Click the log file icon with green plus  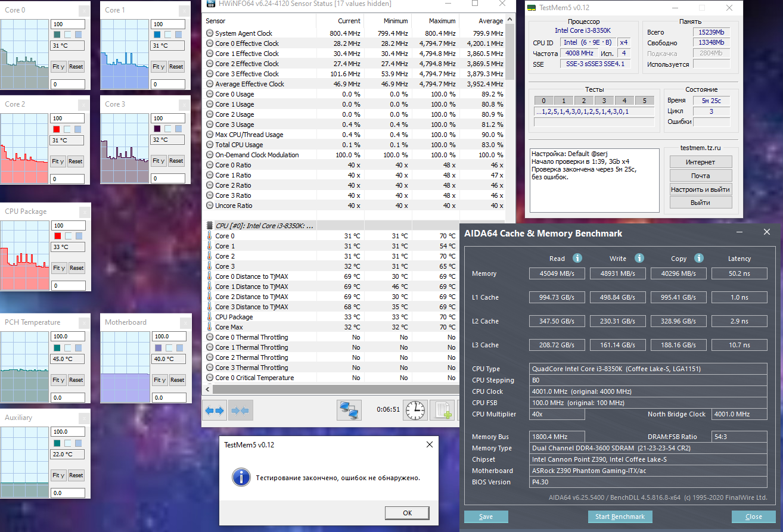click(442, 410)
